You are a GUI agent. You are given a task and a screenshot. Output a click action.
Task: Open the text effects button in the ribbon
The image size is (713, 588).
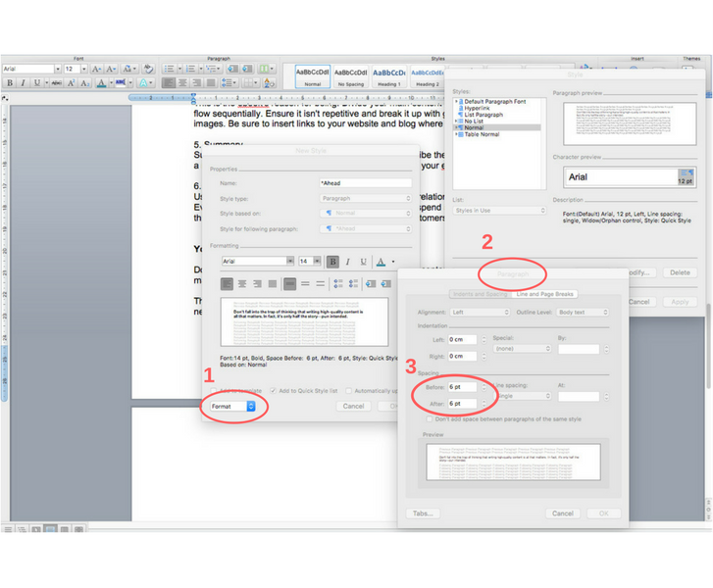pyautogui.click(x=143, y=82)
